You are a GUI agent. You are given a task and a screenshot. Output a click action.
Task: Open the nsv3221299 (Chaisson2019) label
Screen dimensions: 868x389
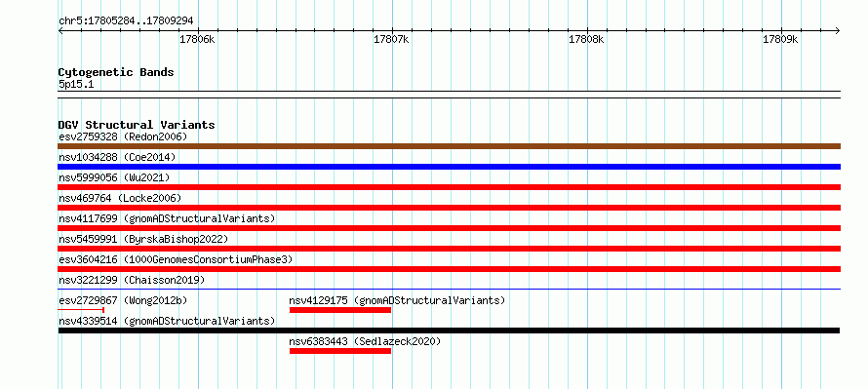132,280
